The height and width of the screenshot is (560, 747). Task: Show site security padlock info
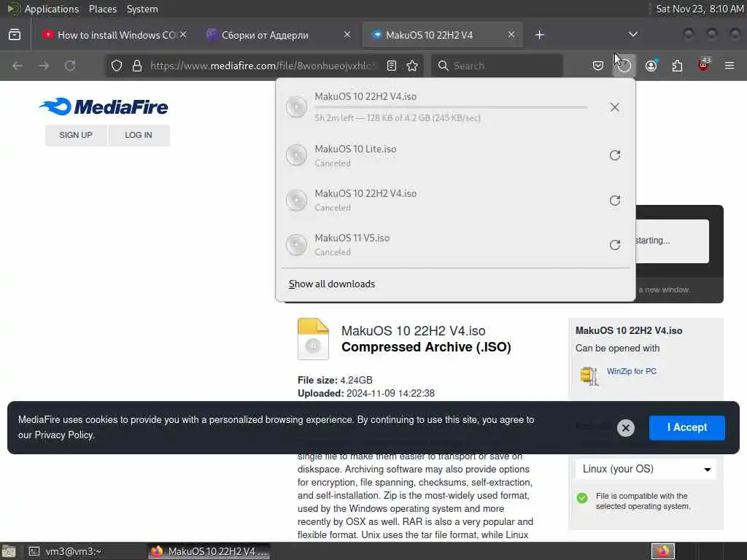pos(137,66)
